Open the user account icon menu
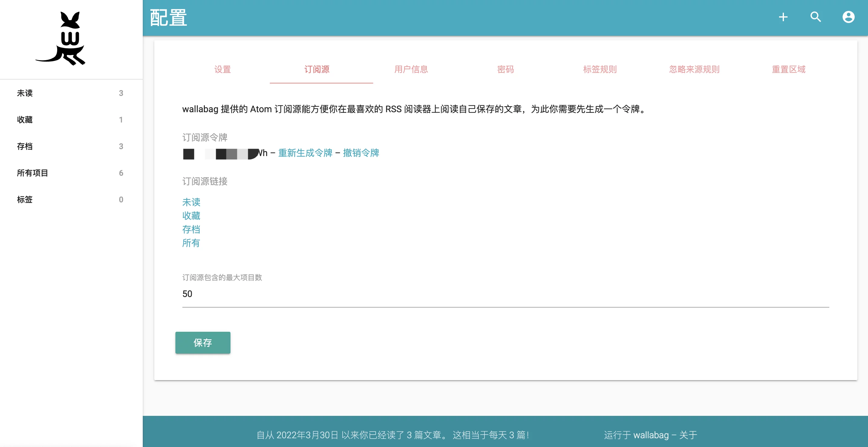The height and width of the screenshot is (447, 868). tap(848, 17)
